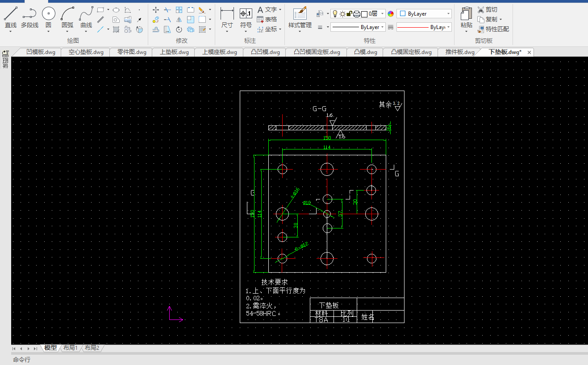Toggle the layer lock padlock icon
Screen dimensions: 588x365
point(349,14)
